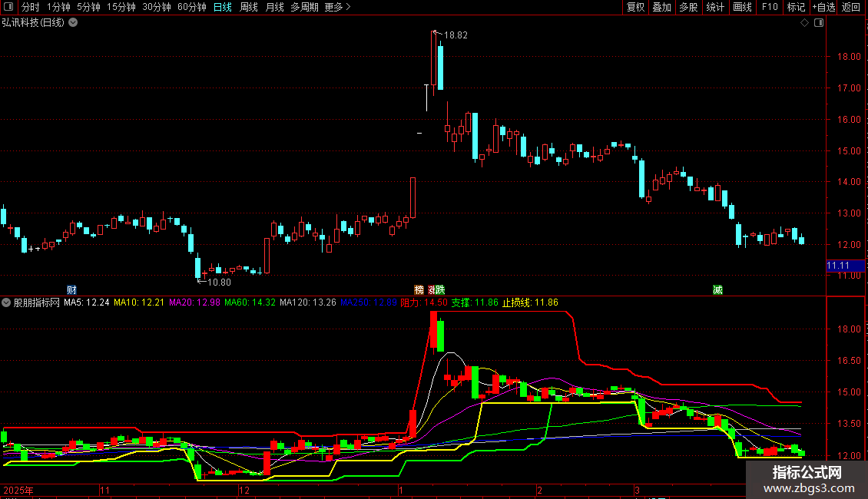This screenshot has width=868, height=499.
Task: Expand the 更多 periods menu
Action: coord(337,7)
